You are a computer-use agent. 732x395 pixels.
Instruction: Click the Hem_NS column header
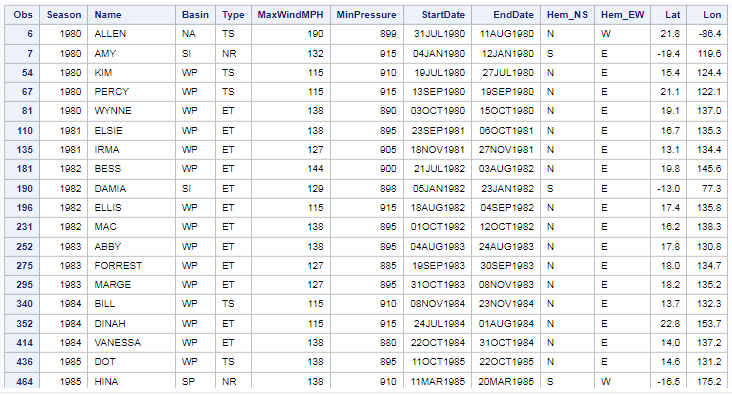[x=567, y=15]
